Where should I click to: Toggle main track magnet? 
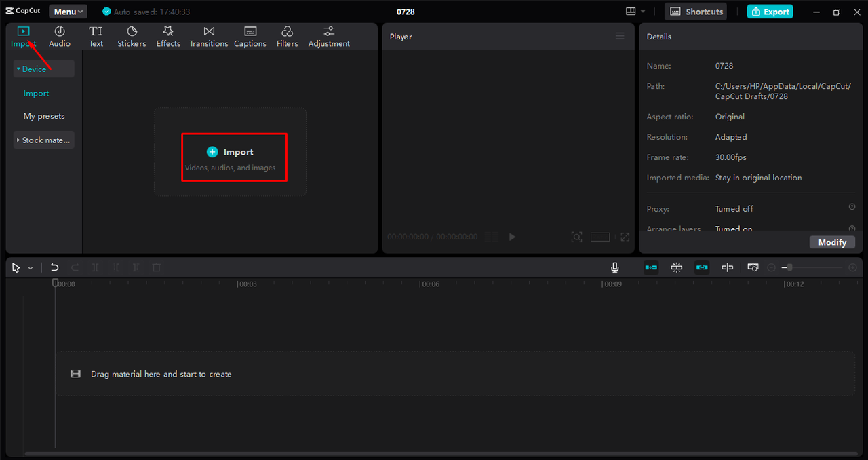coord(651,267)
